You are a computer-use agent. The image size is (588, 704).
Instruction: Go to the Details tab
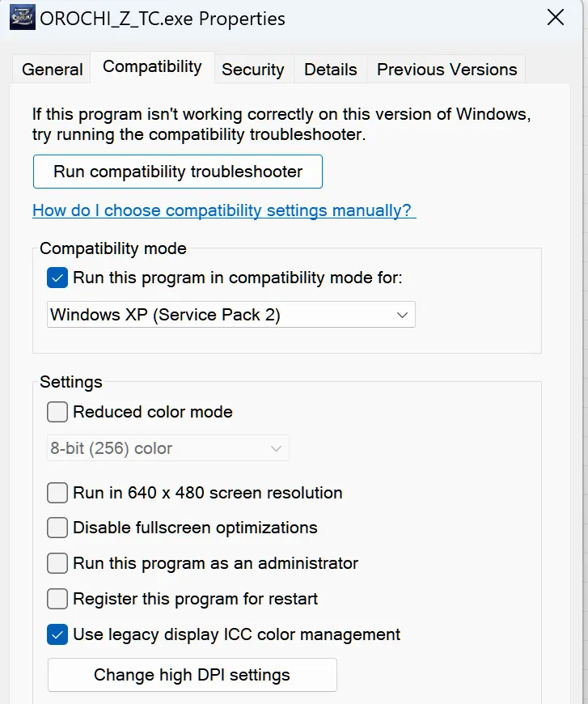(x=330, y=70)
